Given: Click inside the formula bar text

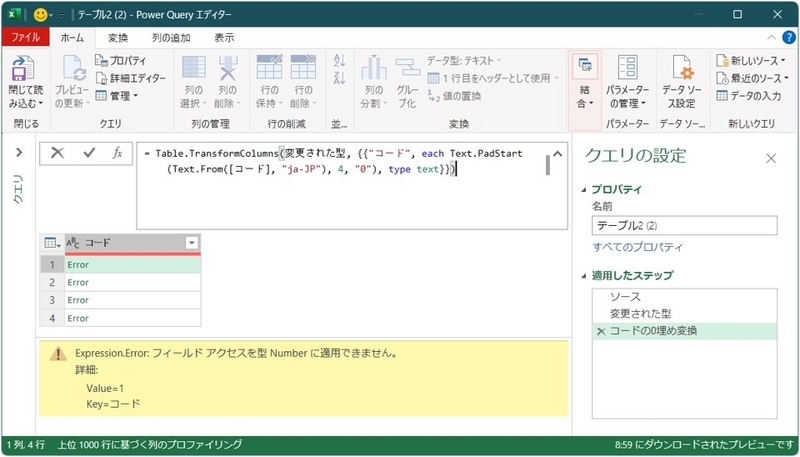Looking at the screenshot, I should (337, 161).
